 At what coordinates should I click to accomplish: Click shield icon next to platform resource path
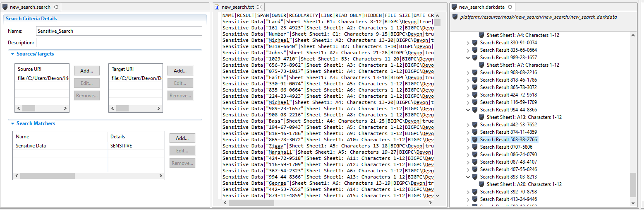coord(455,17)
